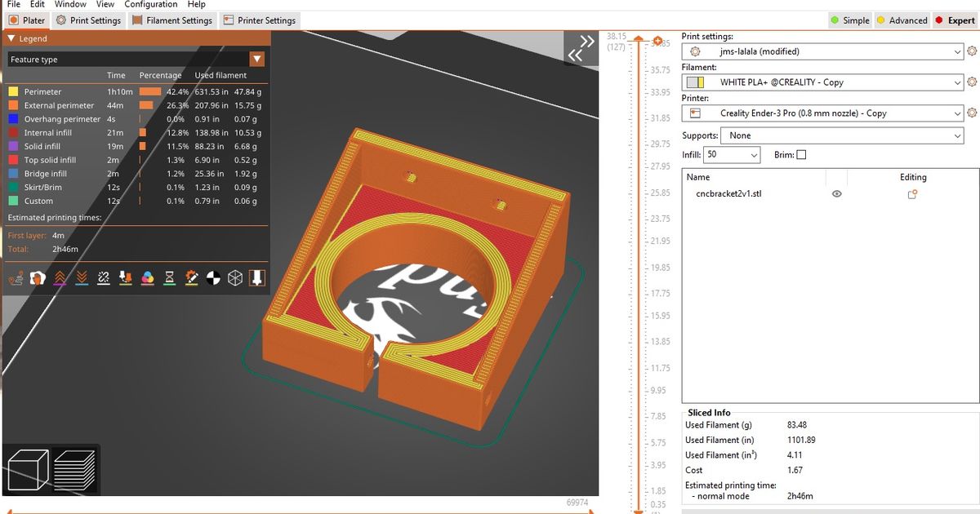Open the Feature type dropdown
980x514 pixels.
pos(257,59)
